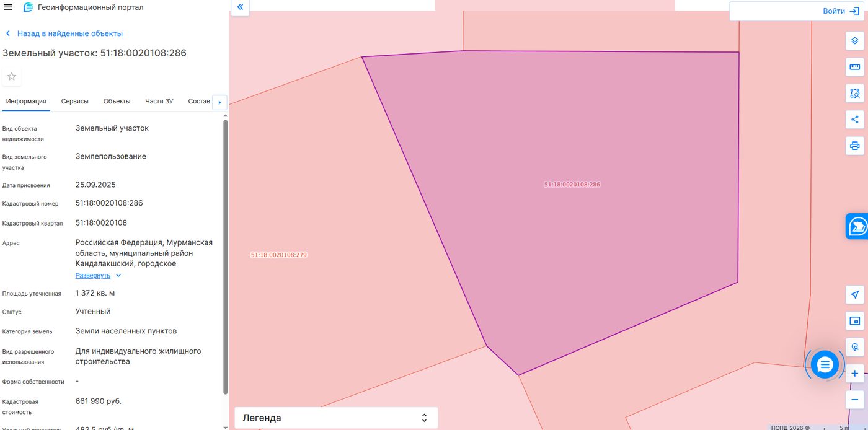The width and height of the screenshot is (868, 430).
Task: Collapse the side panel with double-chevron
Action: [240, 7]
